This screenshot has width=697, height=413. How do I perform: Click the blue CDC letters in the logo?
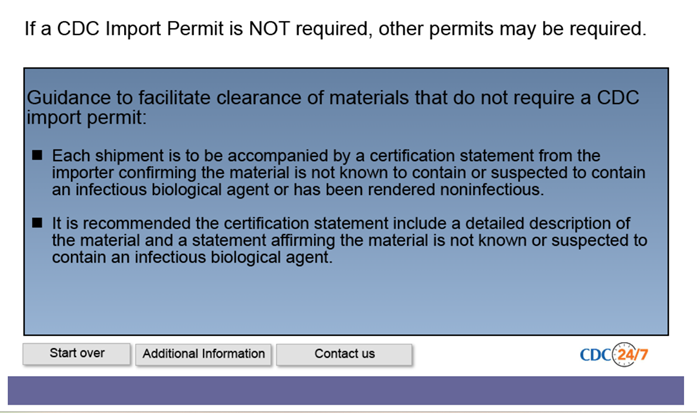tap(596, 355)
